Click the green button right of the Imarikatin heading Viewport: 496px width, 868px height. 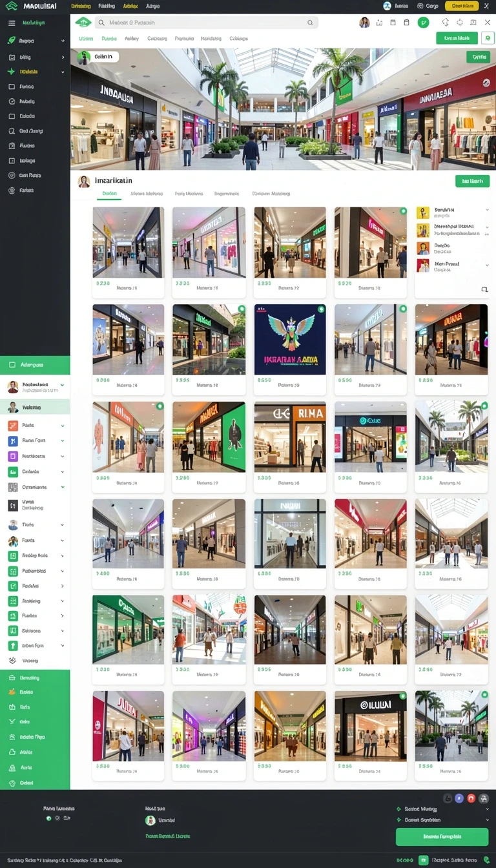pos(472,181)
